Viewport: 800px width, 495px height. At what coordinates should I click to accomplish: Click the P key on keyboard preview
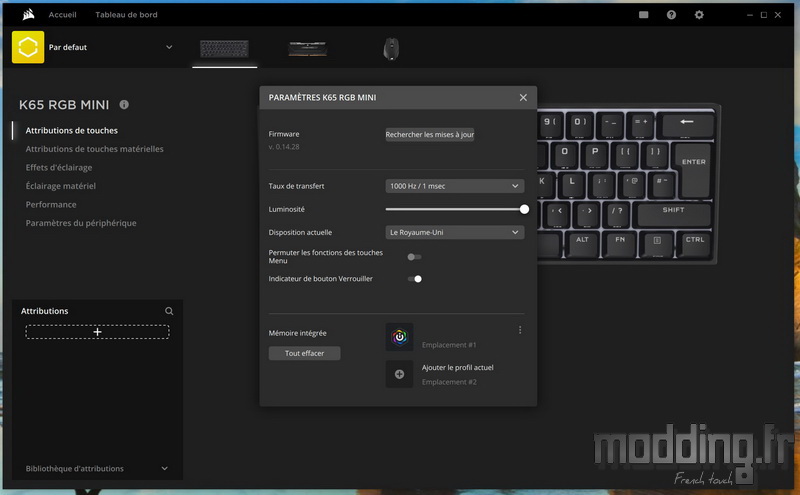click(x=595, y=155)
